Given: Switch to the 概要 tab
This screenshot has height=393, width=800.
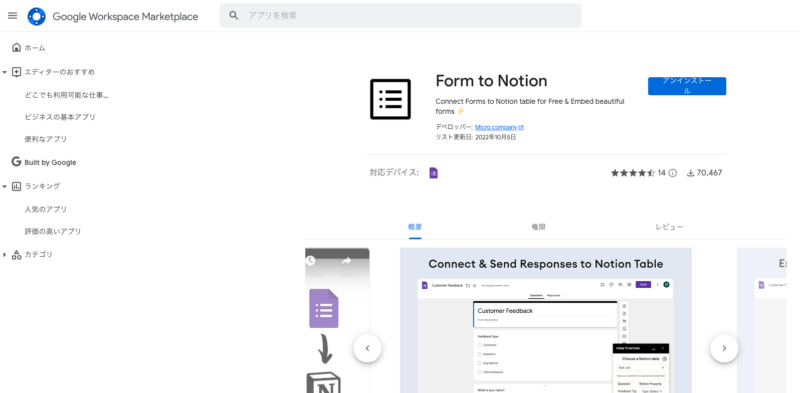Looking at the screenshot, I should click(415, 227).
